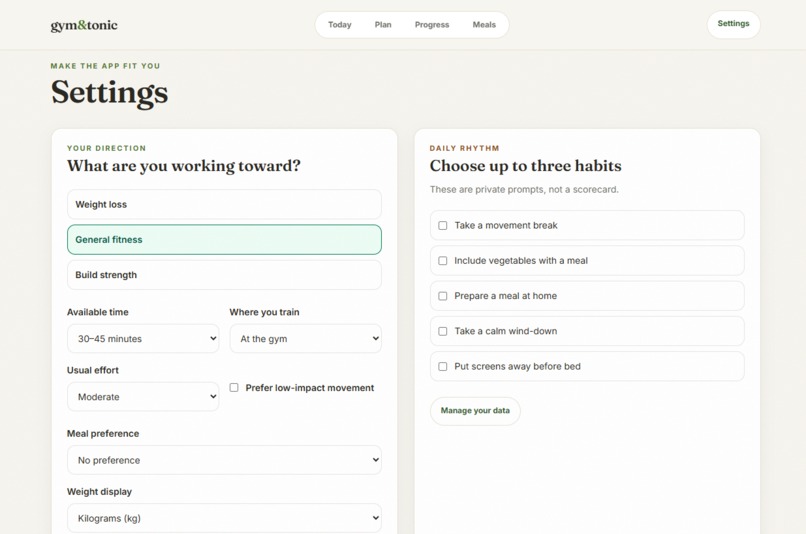Open the Available time dropdown
806x534 pixels.
coord(143,339)
